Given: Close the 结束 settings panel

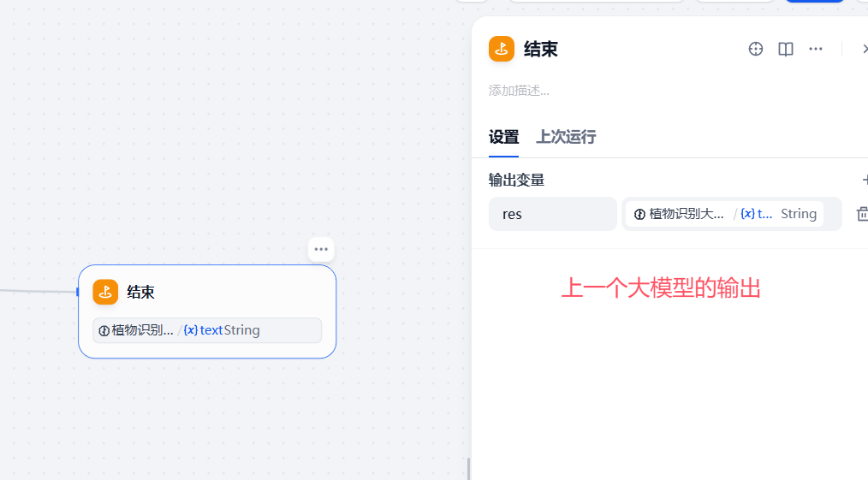Looking at the screenshot, I should coord(865,49).
